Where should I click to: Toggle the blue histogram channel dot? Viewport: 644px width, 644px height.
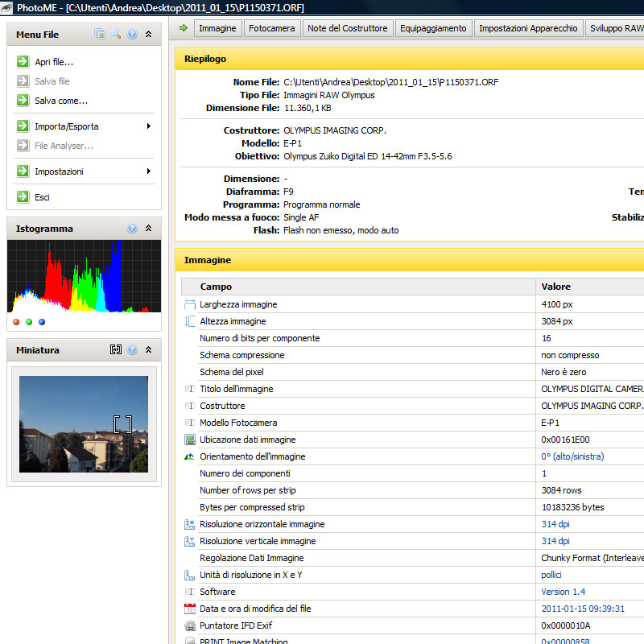[41, 322]
